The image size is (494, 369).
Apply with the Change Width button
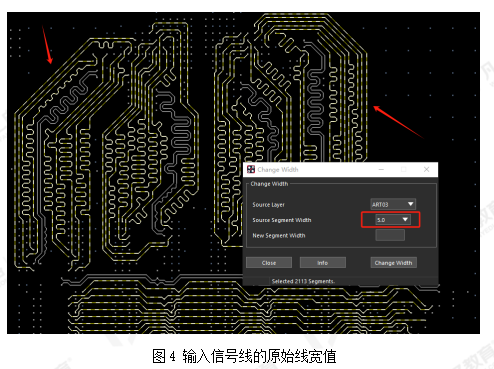tap(393, 263)
